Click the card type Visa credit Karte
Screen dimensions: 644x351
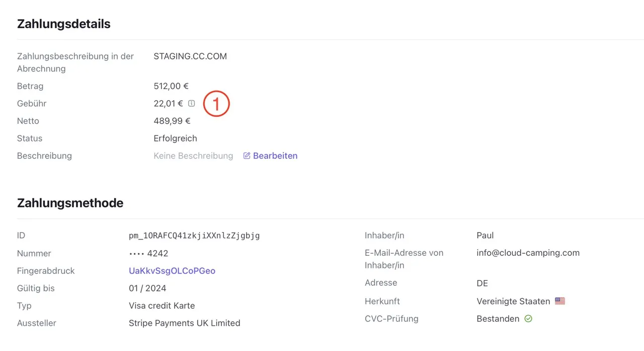162,306
